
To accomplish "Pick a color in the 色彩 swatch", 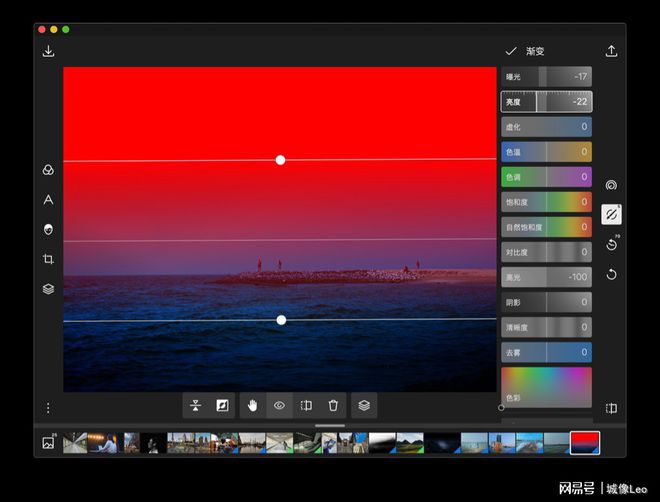I will (546, 387).
